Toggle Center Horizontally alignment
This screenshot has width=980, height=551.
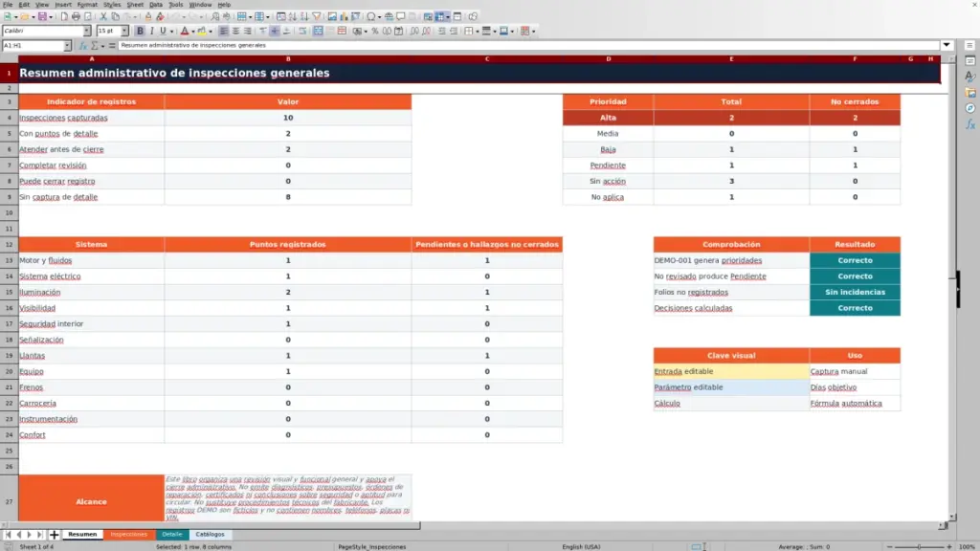click(x=235, y=32)
